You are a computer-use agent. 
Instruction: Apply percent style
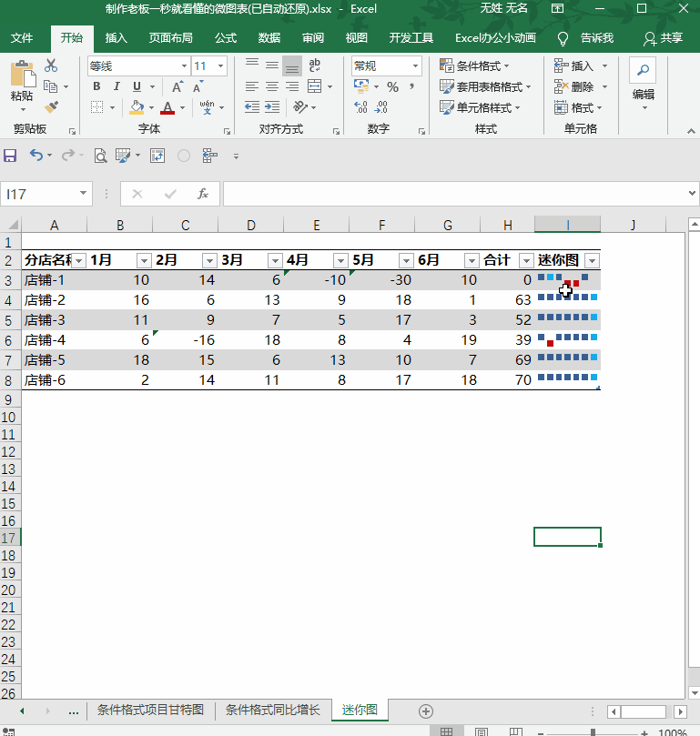pyautogui.click(x=392, y=86)
